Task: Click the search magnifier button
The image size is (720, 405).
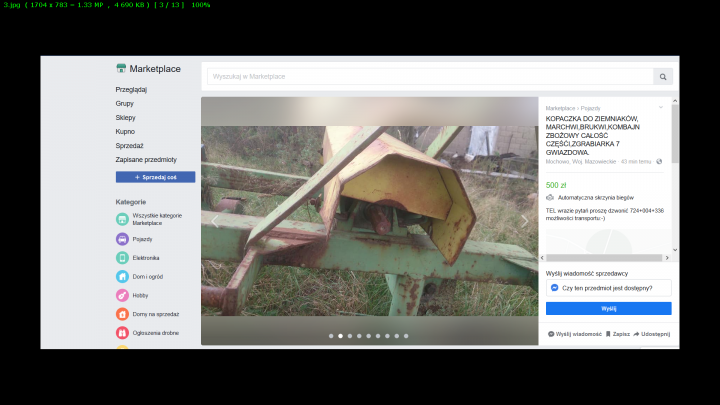Action: 663,76
